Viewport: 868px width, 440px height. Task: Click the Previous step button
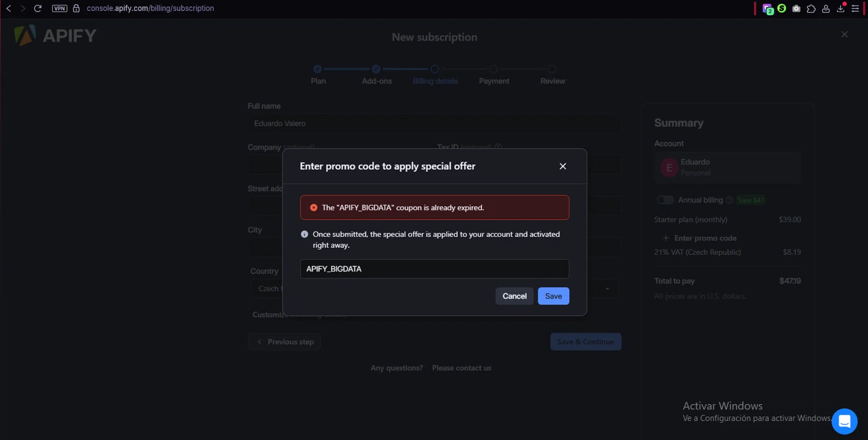coord(284,342)
